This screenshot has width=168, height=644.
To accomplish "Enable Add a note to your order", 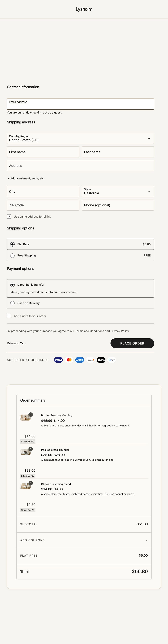I will click(x=9, y=316).
